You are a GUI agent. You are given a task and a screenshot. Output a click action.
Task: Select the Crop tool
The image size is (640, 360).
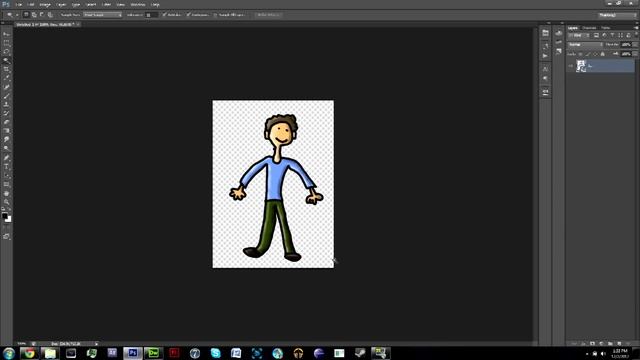6,69
